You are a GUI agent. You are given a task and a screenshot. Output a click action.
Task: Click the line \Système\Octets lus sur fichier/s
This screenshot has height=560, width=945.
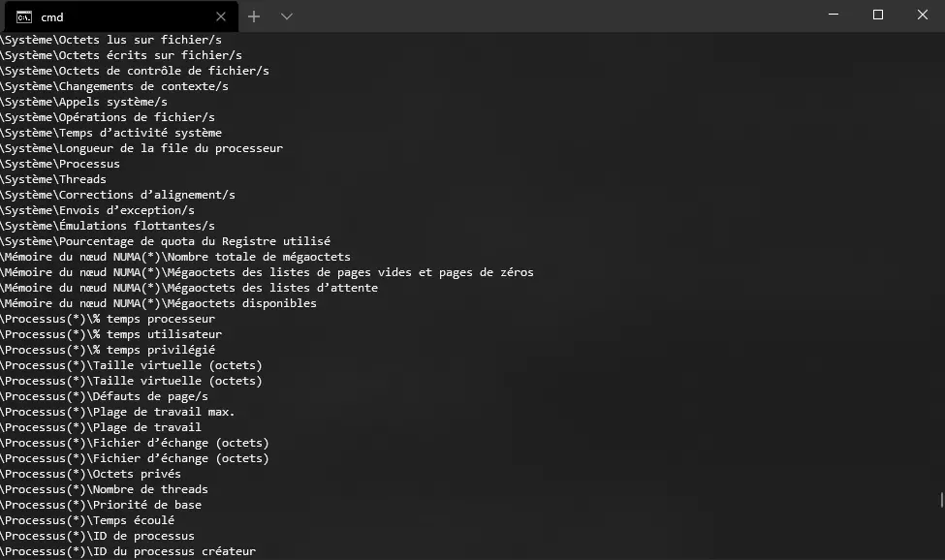click(110, 40)
